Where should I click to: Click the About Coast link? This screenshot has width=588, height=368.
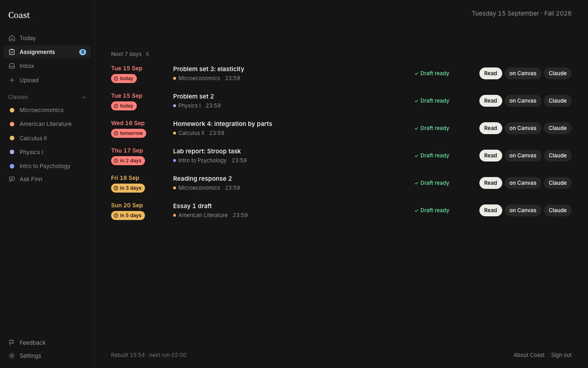(529, 355)
